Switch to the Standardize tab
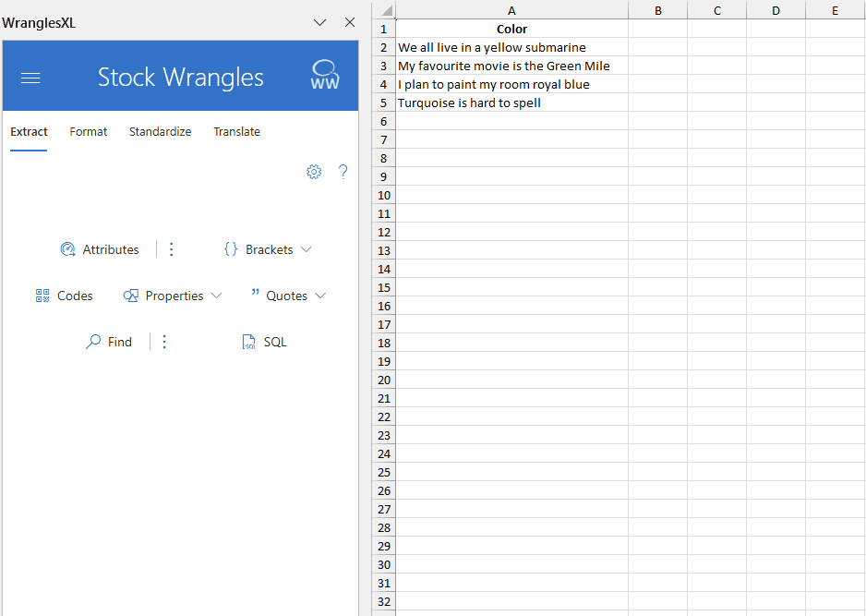866x616 pixels. click(160, 131)
